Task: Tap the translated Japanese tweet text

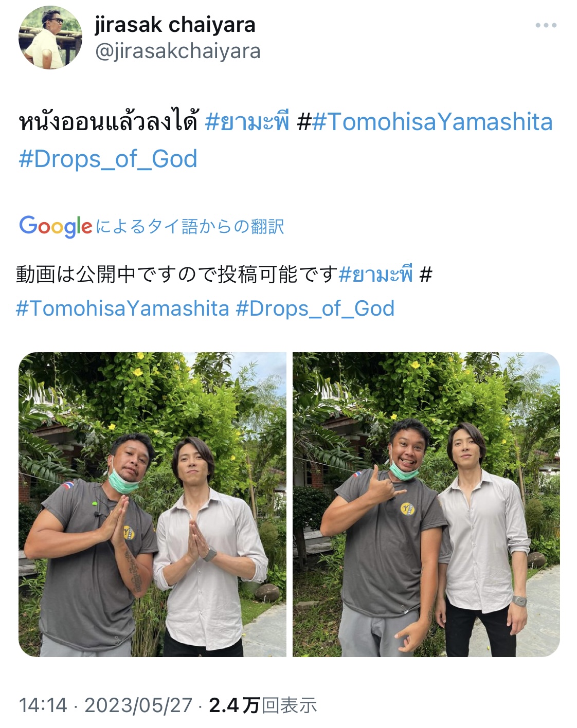Action: pyautogui.click(x=177, y=275)
